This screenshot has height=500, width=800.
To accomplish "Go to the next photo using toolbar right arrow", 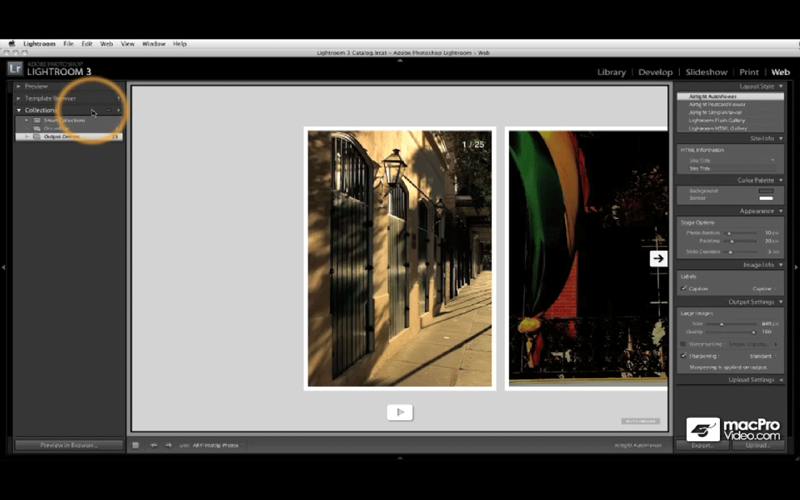I will tap(168, 445).
